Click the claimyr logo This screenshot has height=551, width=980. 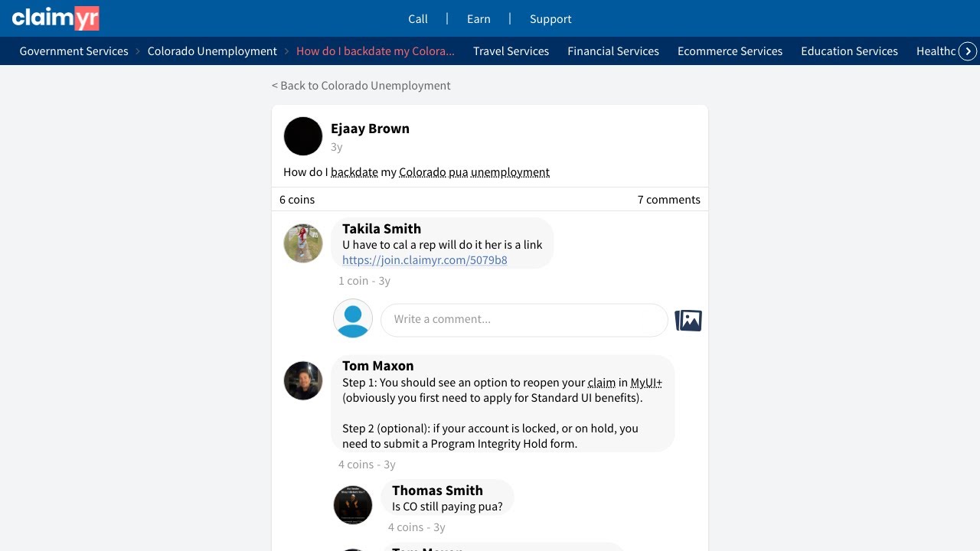[55, 18]
